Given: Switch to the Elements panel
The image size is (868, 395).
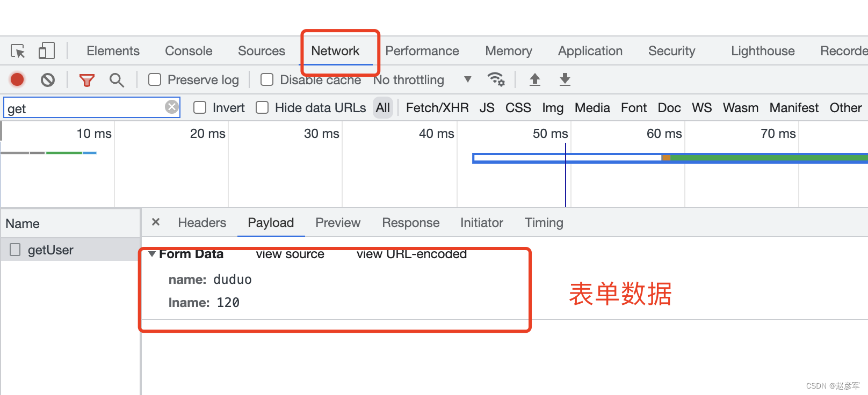Looking at the screenshot, I should click(113, 51).
